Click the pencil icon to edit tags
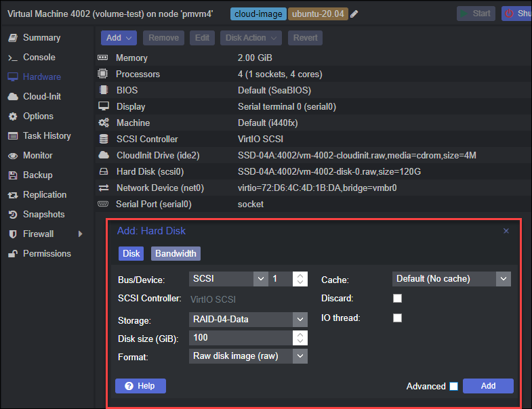 coord(354,14)
